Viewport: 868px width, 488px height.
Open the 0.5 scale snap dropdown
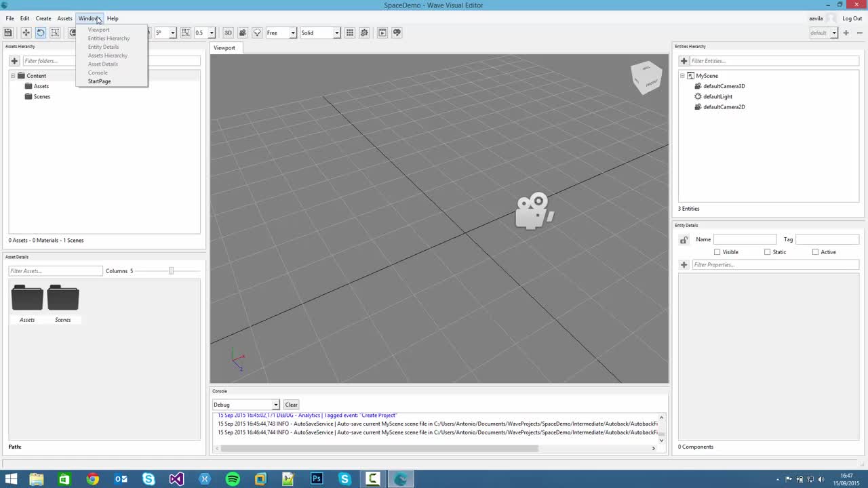coord(211,33)
